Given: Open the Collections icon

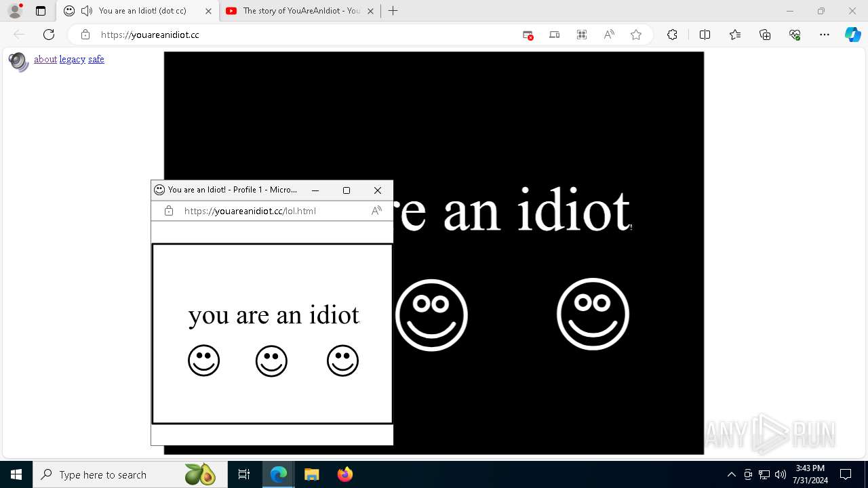Looking at the screenshot, I should pos(765,35).
